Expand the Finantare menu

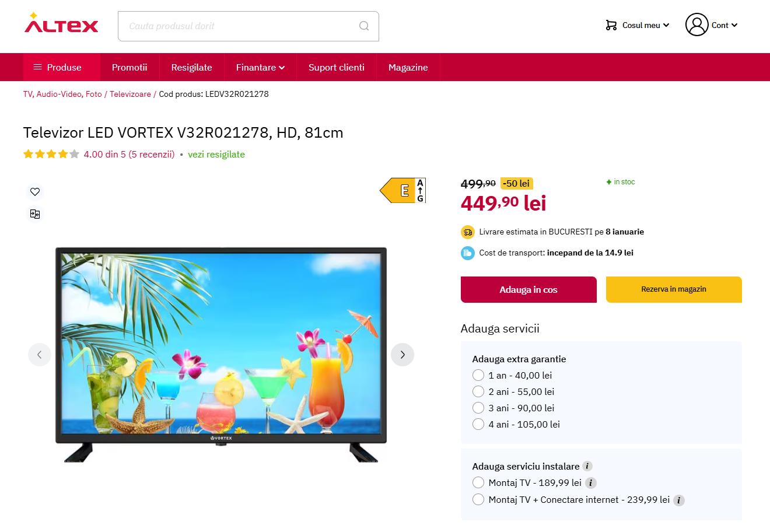coord(260,67)
